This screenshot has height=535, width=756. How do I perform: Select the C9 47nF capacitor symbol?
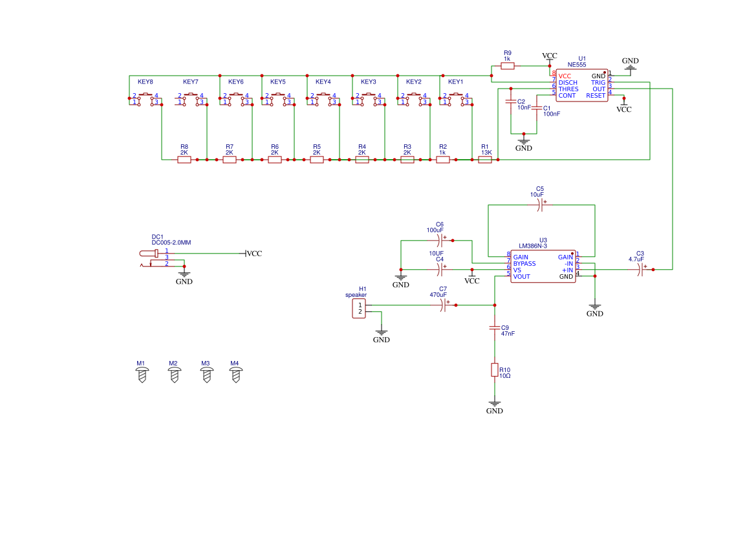494,328
